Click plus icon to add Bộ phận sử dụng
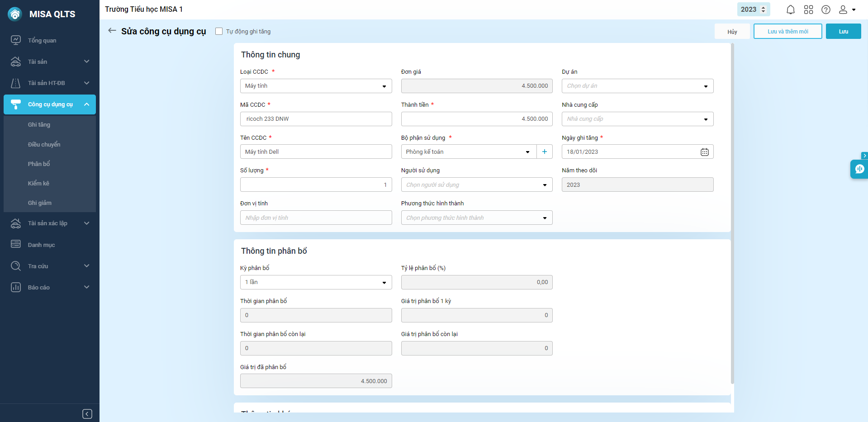The height and width of the screenshot is (422, 868). 544,152
